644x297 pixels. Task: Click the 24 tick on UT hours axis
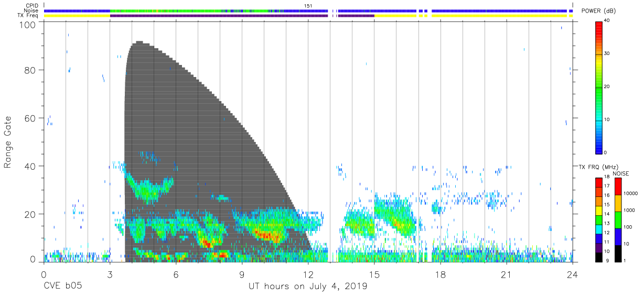point(573,274)
